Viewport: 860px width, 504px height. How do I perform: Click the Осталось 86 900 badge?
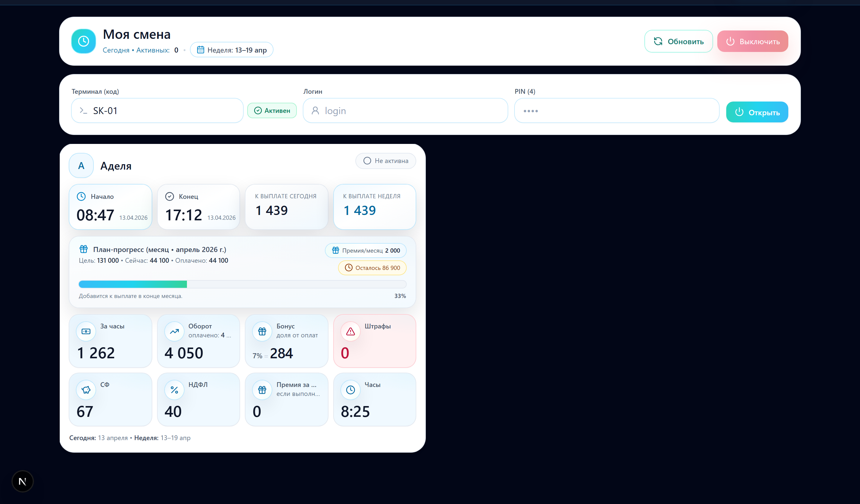point(372,268)
